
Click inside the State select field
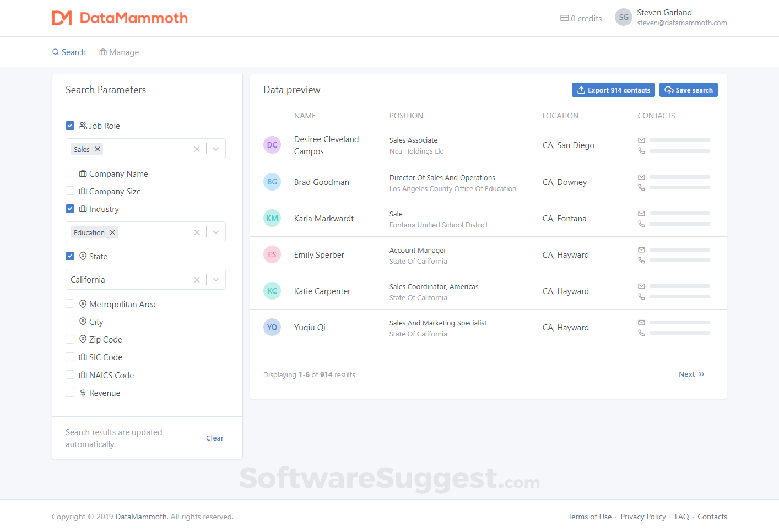click(x=145, y=280)
